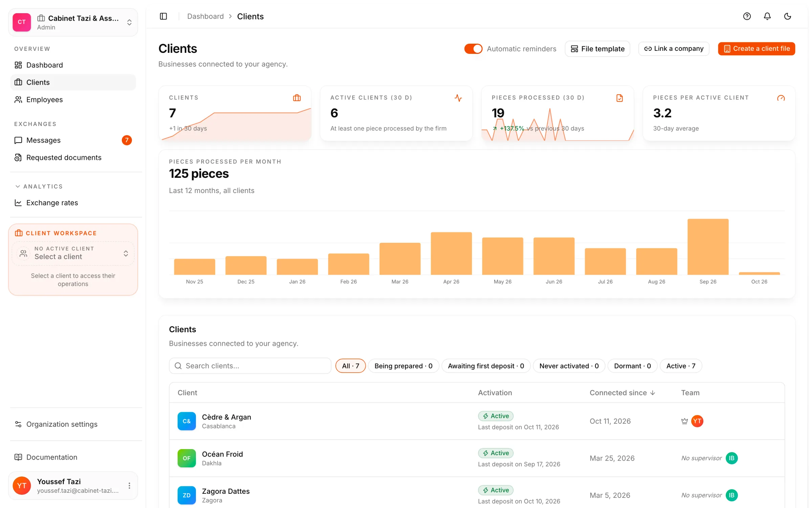Image resolution: width=812 pixels, height=508 pixels.
Task: Open the Select a client dropdown
Action: (x=73, y=253)
